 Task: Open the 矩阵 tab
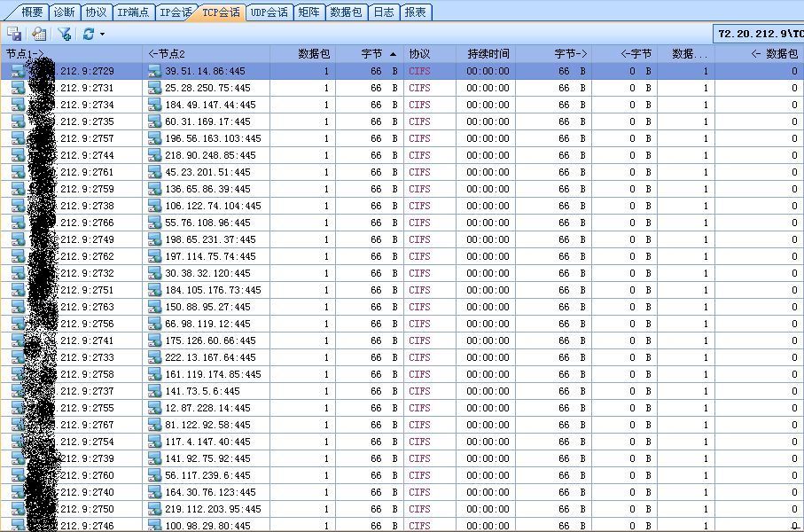(308, 12)
